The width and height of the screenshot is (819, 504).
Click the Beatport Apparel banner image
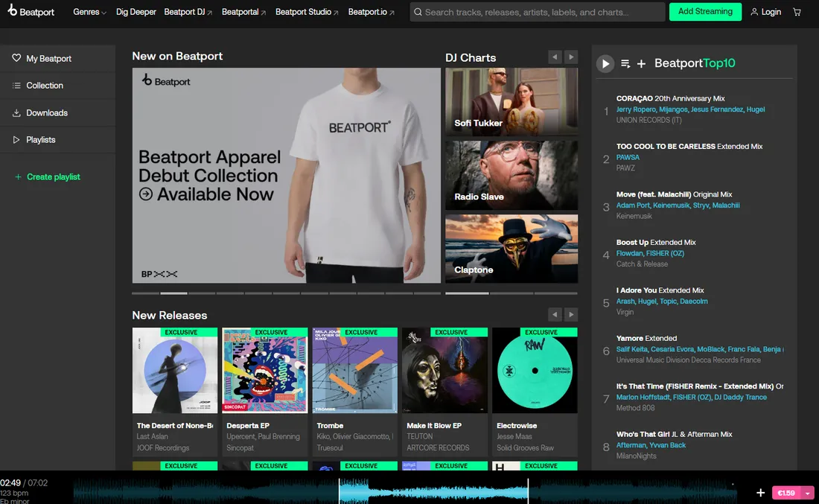click(286, 176)
